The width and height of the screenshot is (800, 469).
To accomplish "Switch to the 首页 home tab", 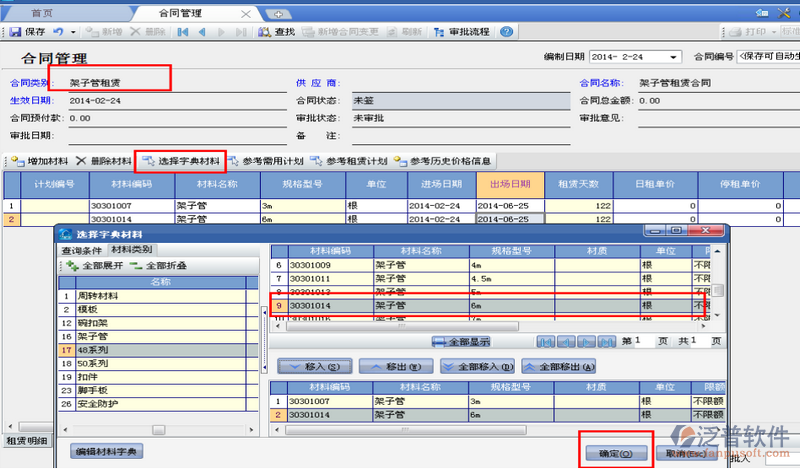I will (x=42, y=13).
